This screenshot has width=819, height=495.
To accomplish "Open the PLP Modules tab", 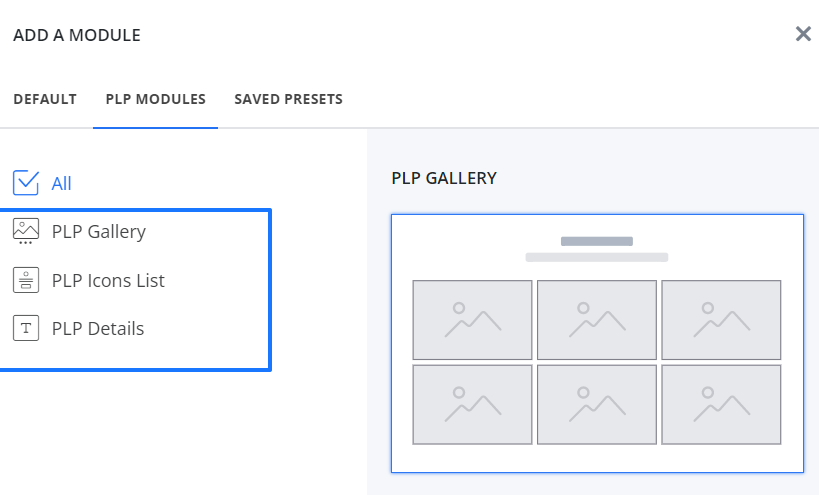I will point(155,99).
